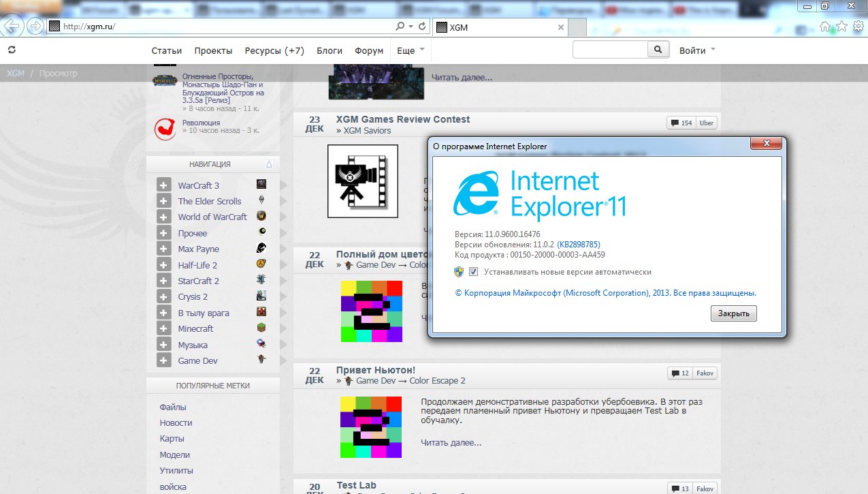Screen dimensions: 868x494
Task: Expand the Half-Life 2 plus button
Action: point(163,265)
